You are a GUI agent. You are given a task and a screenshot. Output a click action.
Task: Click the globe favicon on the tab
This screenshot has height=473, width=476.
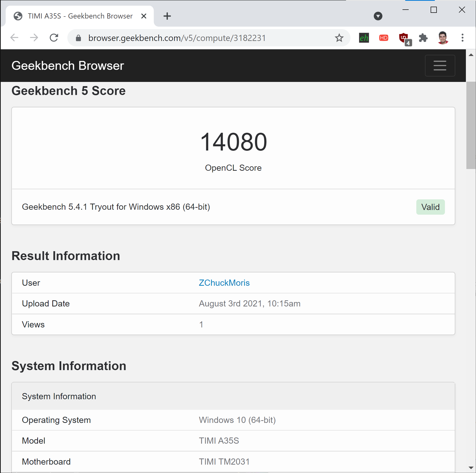pyautogui.click(x=18, y=16)
